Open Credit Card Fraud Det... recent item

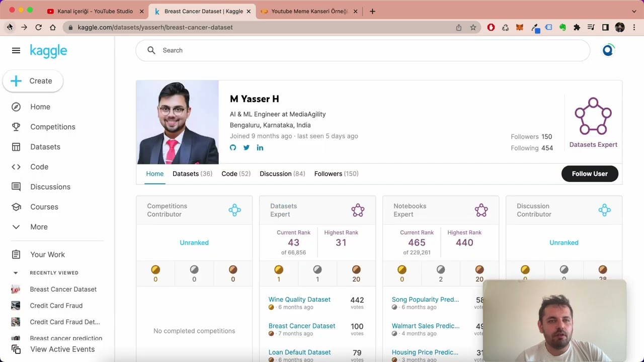pyautogui.click(x=65, y=322)
